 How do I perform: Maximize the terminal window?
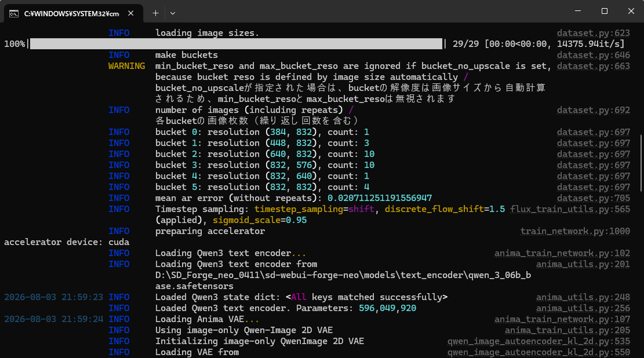click(605, 11)
